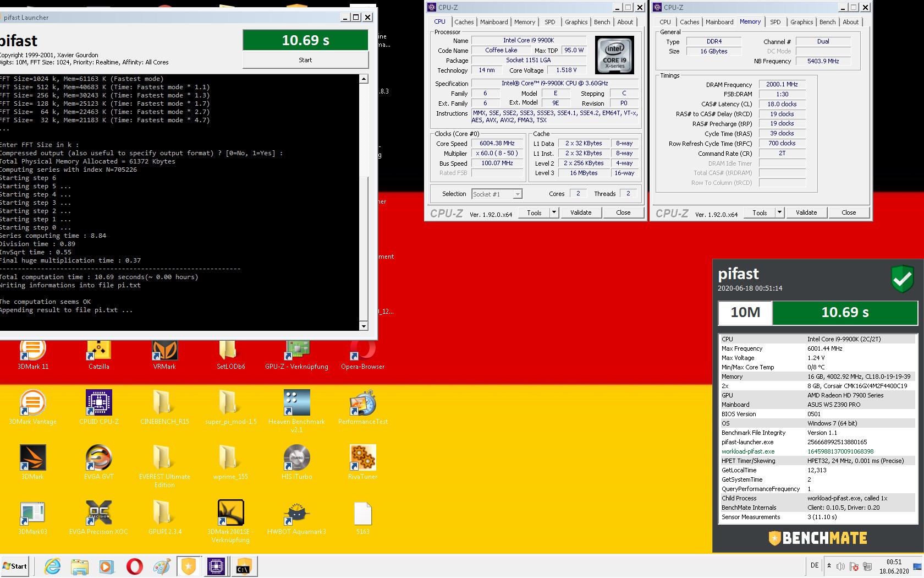
Task: Click workload-pifast.exe hash link
Action: click(840, 451)
